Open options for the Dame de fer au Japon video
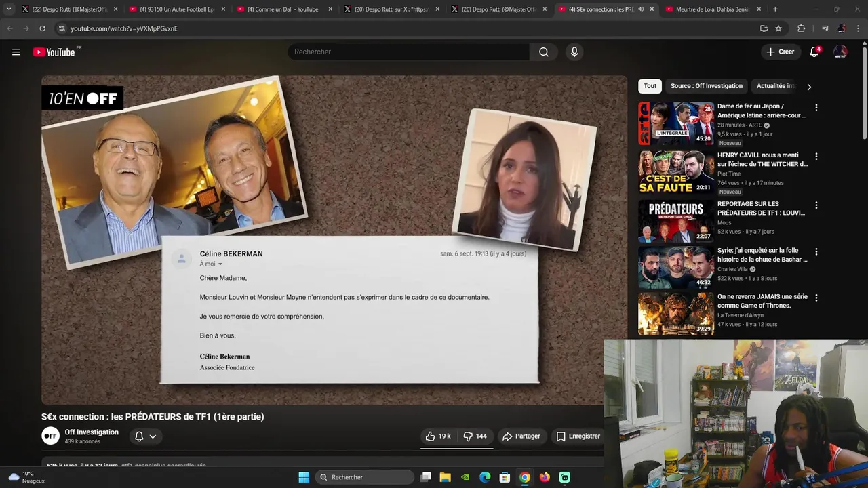868x488 pixels. tap(816, 108)
